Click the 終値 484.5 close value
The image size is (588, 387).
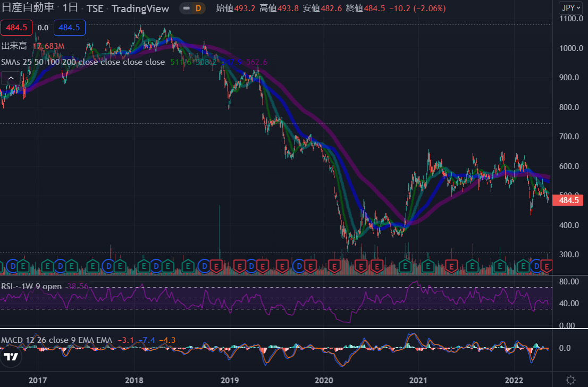[x=366, y=9]
